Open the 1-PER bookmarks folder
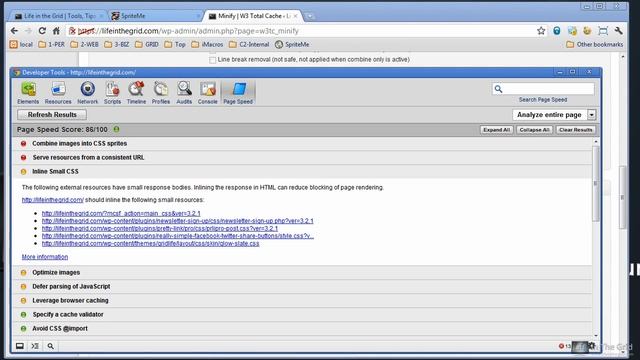 (51, 44)
